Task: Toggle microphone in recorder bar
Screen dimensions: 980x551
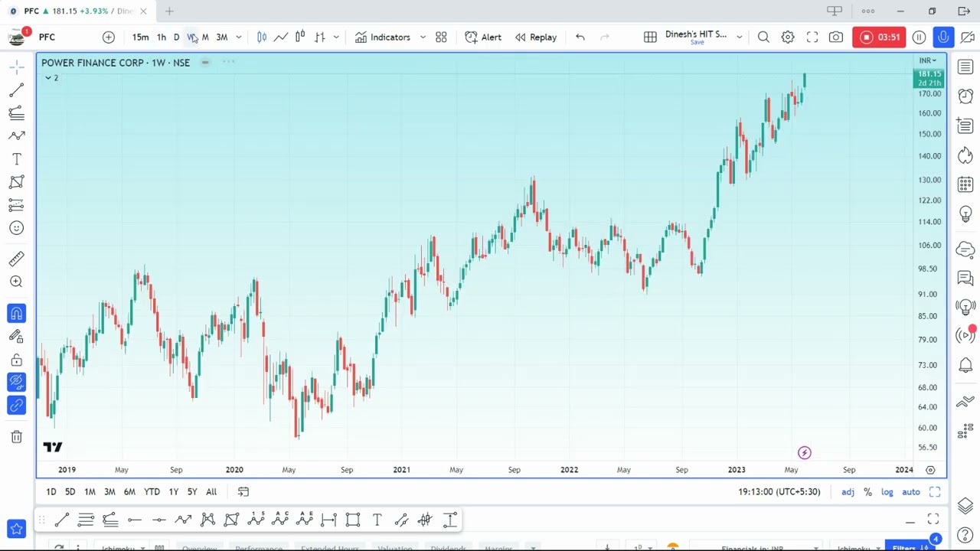Action: [943, 37]
